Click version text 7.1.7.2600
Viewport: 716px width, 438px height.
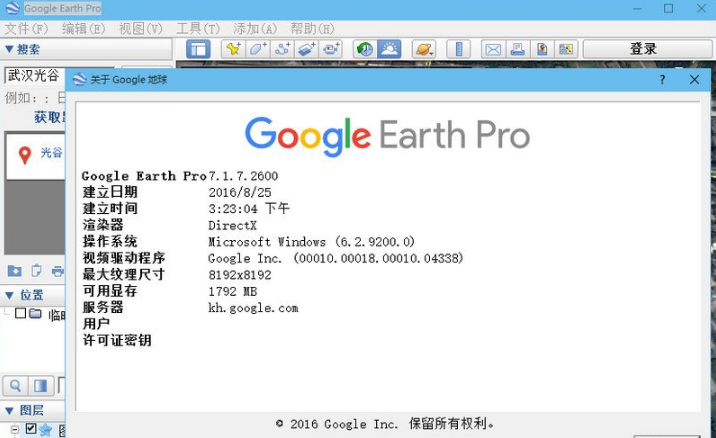(x=243, y=176)
